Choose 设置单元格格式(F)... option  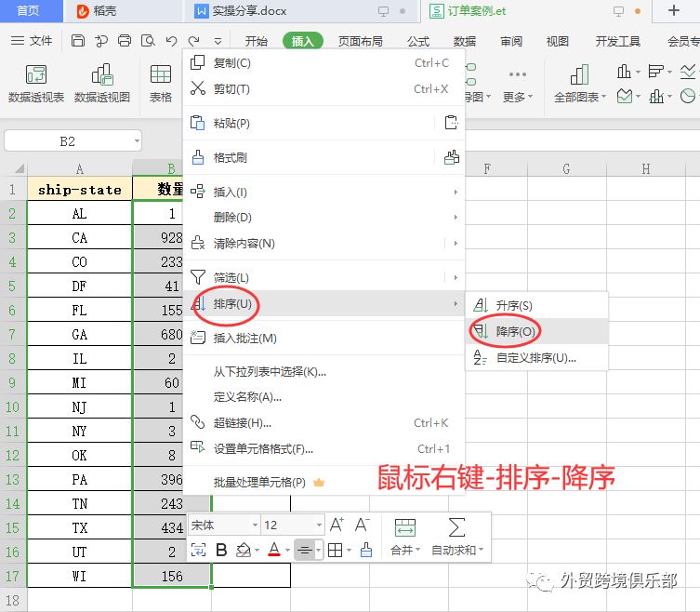(x=324, y=448)
